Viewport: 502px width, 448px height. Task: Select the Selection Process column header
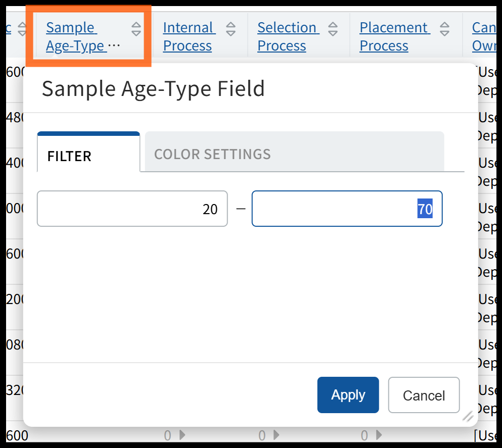tap(287, 36)
